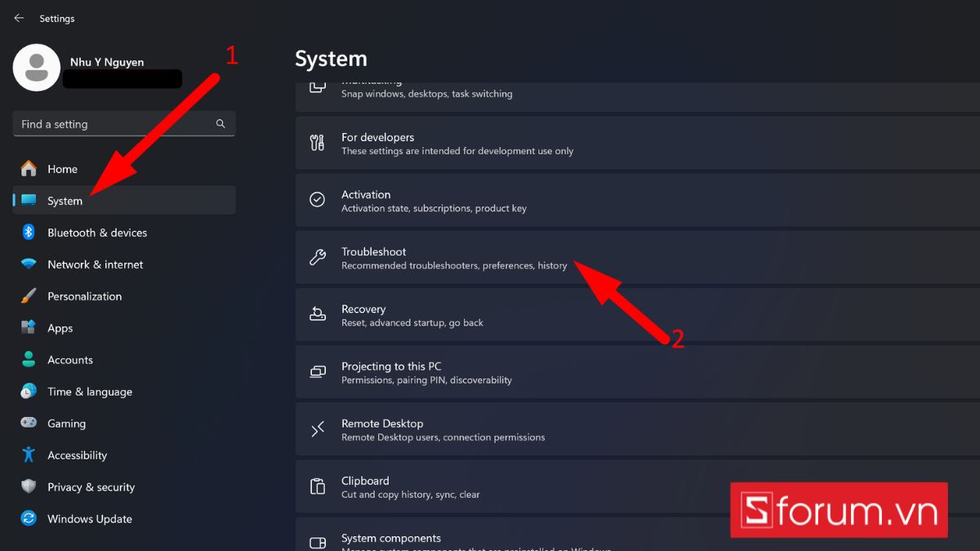The width and height of the screenshot is (980, 551).
Task: Click the Projecting to this PC icon
Action: [x=318, y=371]
